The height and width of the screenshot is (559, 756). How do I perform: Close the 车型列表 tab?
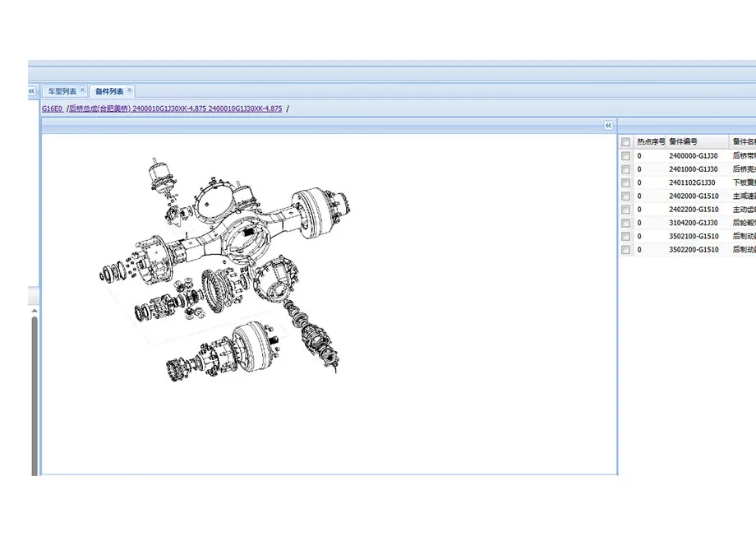[x=82, y=90]
